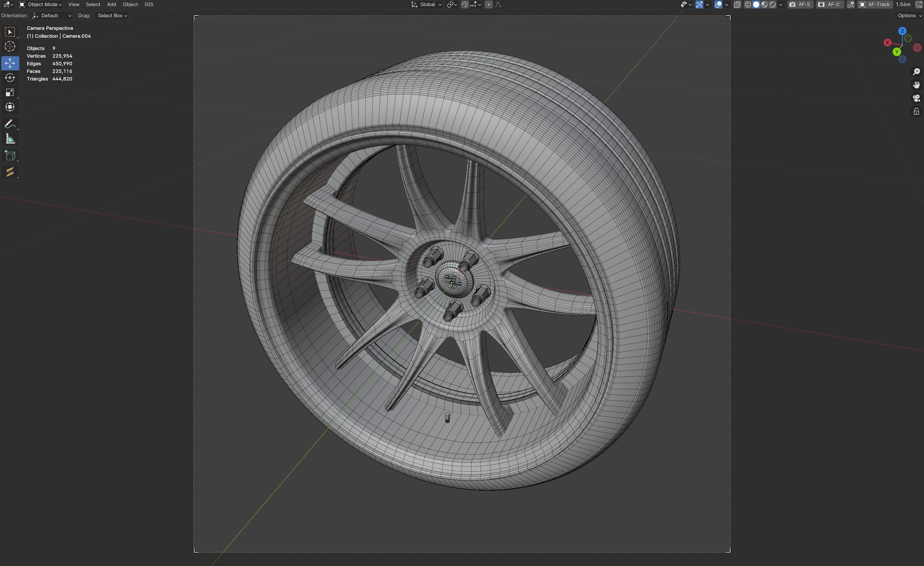Viewport: 924px width, 566px height.
Task: Click the hand pan view control
Action: (x=916, y=85)
